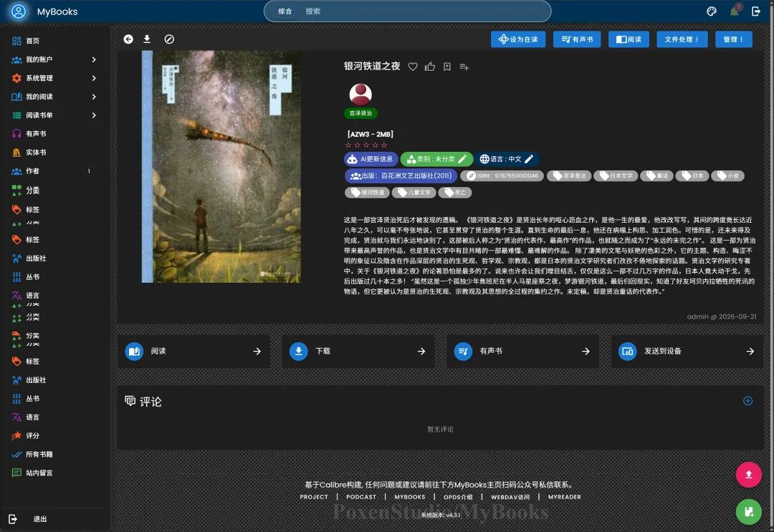774x532 pixels.
Task: Open 所有书籍 in the sidebar
Action: coord(54,454)
